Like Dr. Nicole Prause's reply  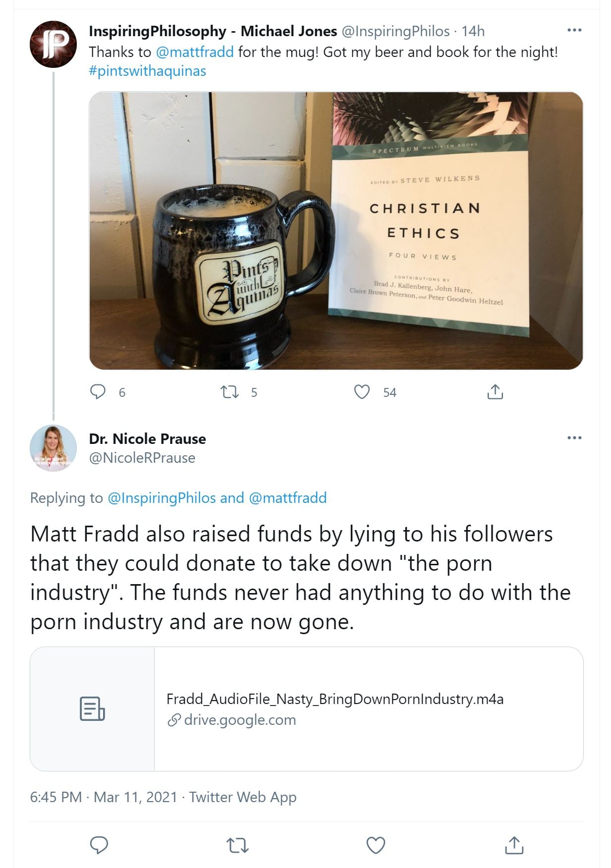pos(376,845)
